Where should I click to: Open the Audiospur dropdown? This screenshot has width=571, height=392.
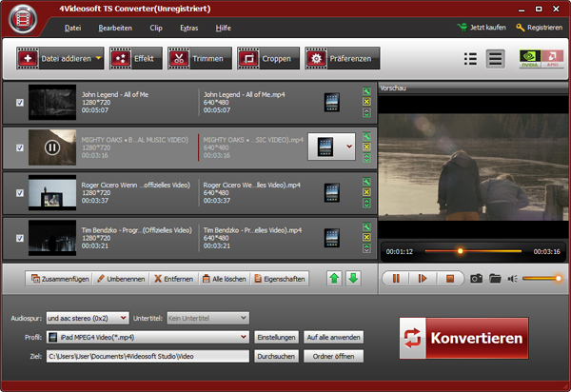(x=125, y=318)
